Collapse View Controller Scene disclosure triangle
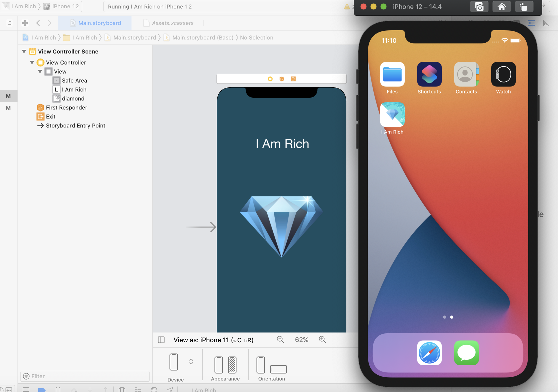Screen dimensions: 558x392 click(x=24, y=51)
